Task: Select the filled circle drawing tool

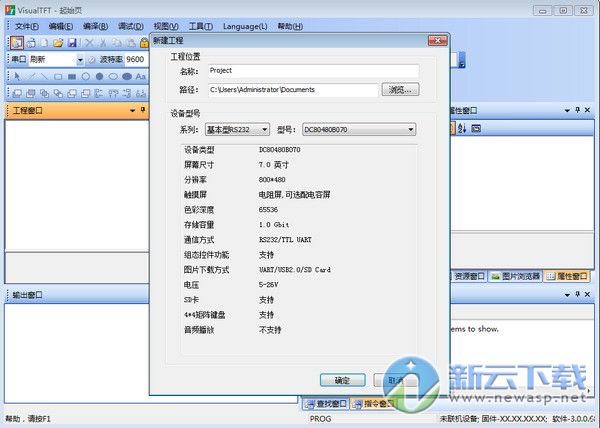Action: click(99, 76)
